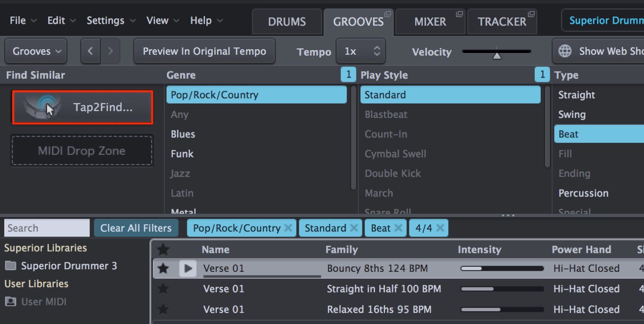Detach GROOVES tab with its pop-out icon

click(x=387, y=14)
